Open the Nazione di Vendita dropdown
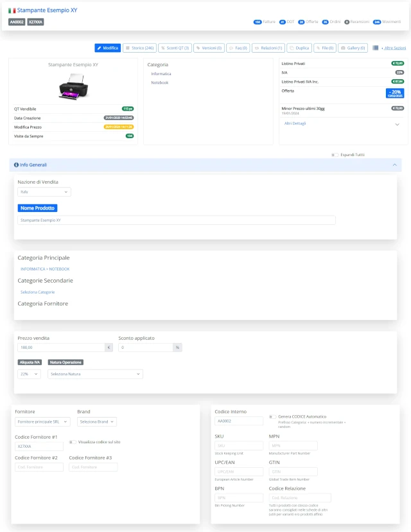The height and width of the screenshot is (532, 411). pyautogui.click(x=44, y=192)
